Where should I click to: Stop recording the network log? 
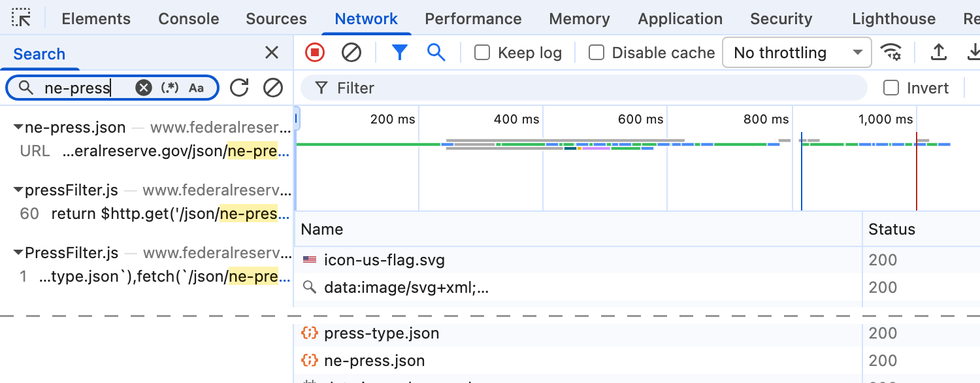click(x=315, y=52)
